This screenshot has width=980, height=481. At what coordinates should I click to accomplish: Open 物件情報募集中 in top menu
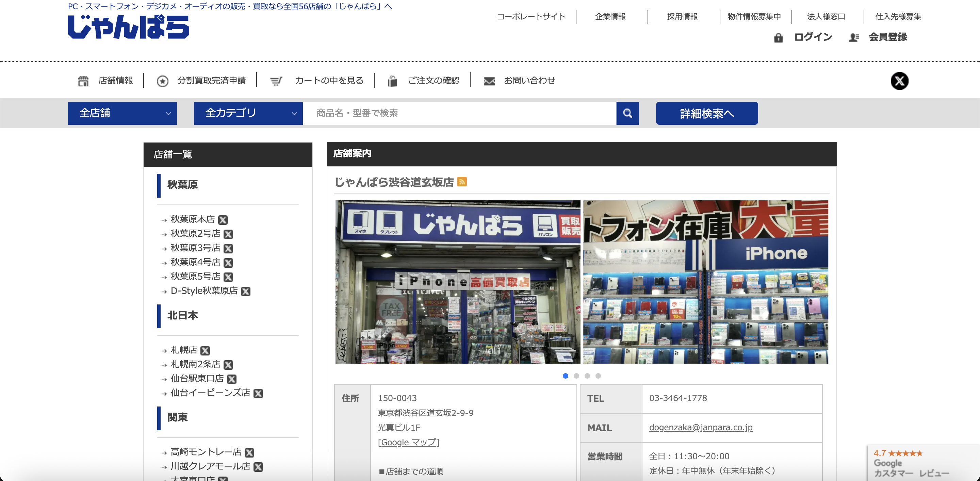tap(754, 16)
